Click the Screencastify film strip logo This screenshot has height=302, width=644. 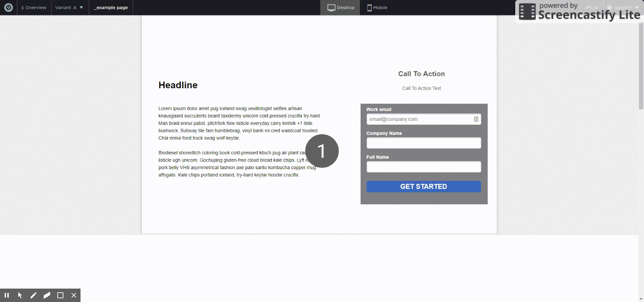pos(527,12)
